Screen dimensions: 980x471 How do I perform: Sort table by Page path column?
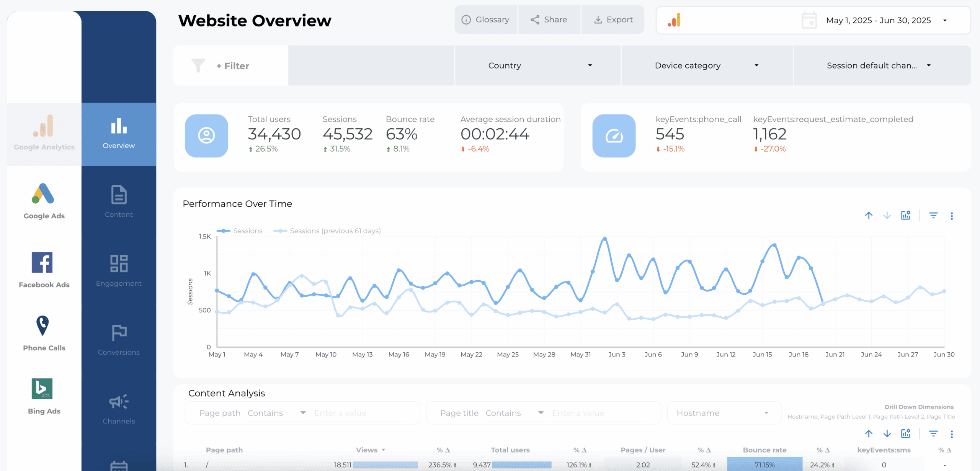coord(224,450)
